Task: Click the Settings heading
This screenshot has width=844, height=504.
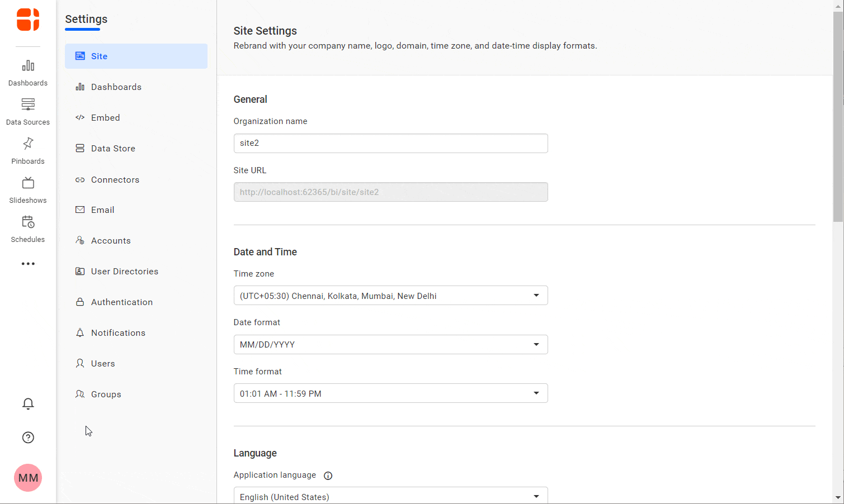Action: 86,19
